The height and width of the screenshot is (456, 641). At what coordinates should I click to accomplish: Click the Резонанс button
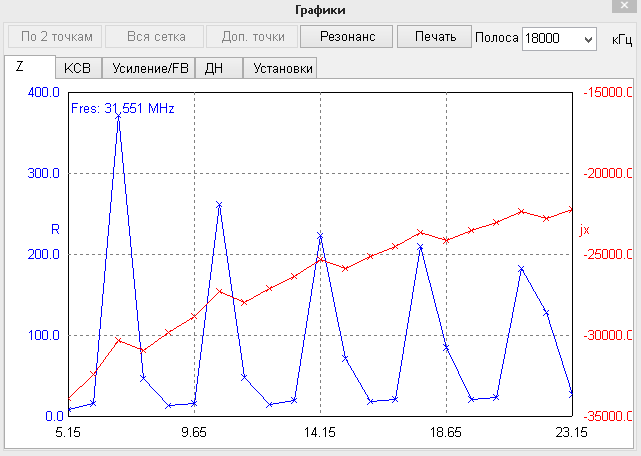click(347, 37)
